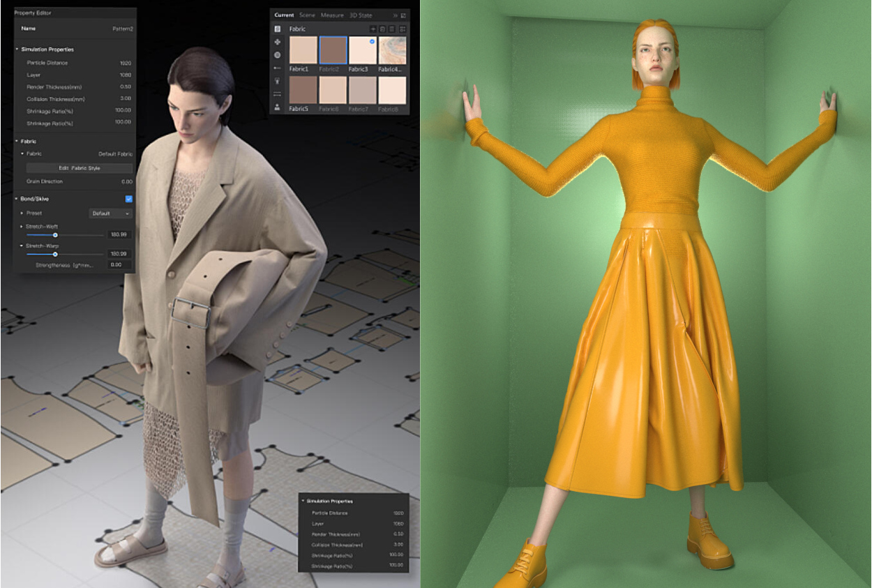Click the Stretch-Weft slider handle
872x588 pixels.
pyautogui.click(x=56, y=235)
